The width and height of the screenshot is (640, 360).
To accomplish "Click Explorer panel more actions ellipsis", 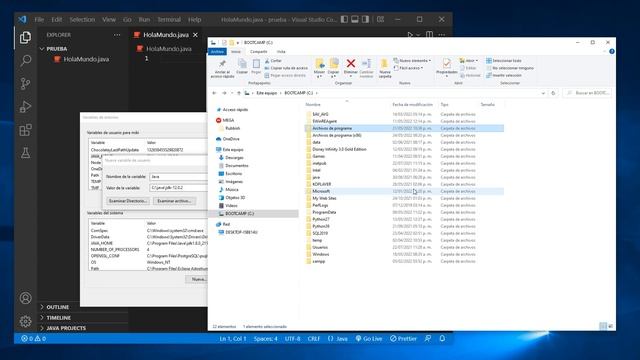I will (x=117, y=35).
